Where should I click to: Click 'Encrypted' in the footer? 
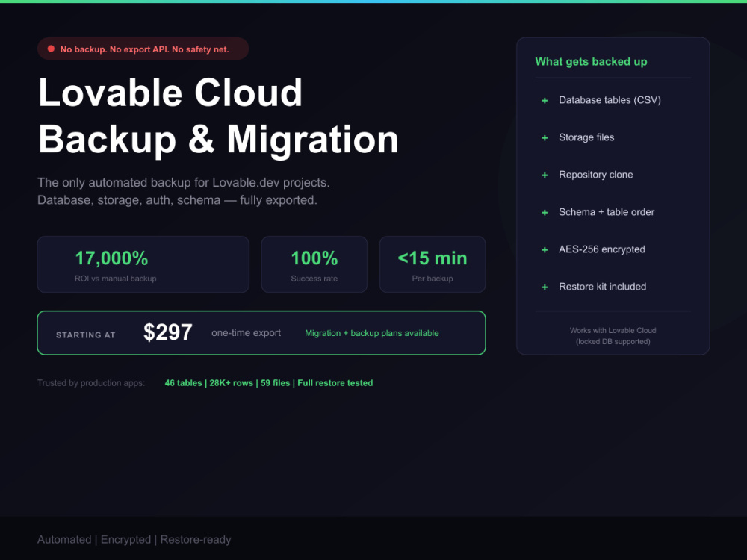[x=125, y=540]
